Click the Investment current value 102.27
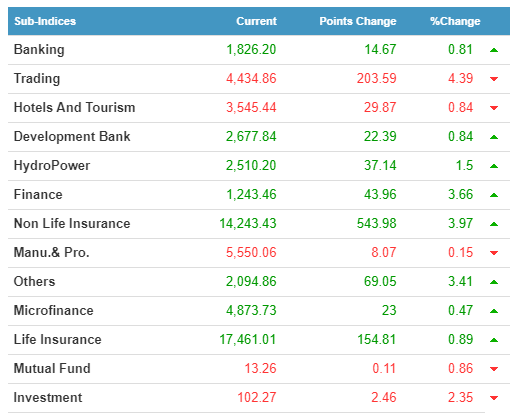 click(x=257, y=398)
